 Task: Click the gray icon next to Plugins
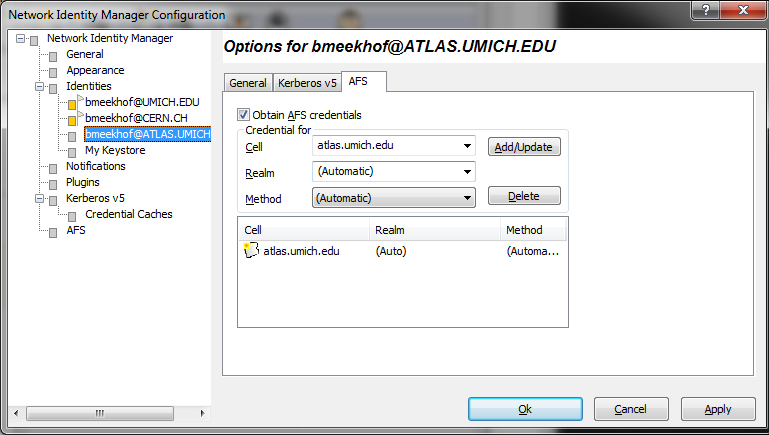pos(53,184)
